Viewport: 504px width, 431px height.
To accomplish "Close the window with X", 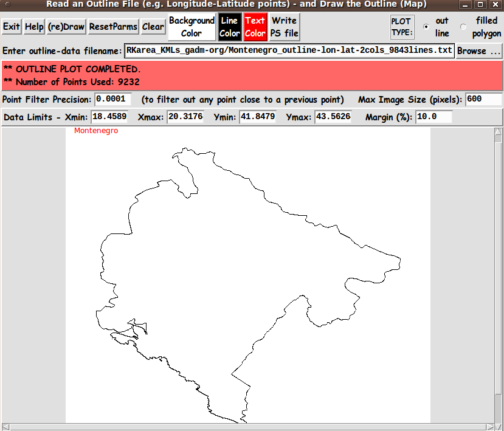I will coord(495,4).
